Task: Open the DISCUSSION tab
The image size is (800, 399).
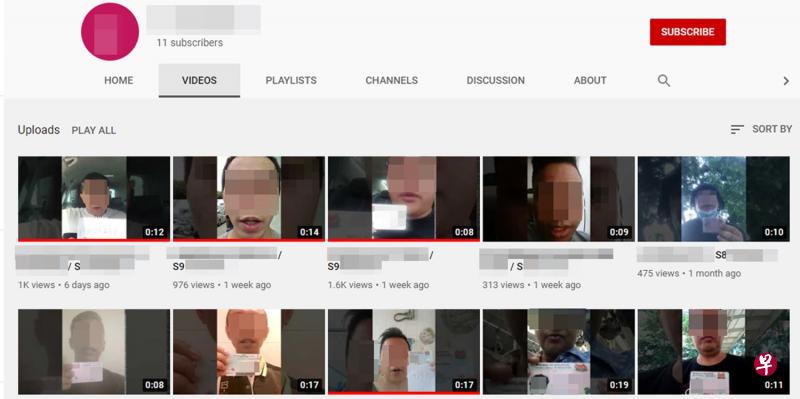Action: [x=495, y=81]
